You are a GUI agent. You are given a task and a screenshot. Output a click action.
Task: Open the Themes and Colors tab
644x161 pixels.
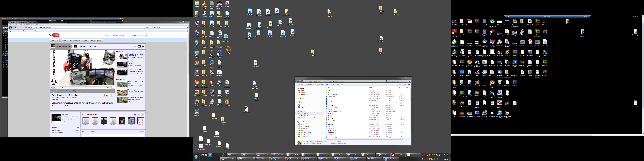[x=74, y=40]
